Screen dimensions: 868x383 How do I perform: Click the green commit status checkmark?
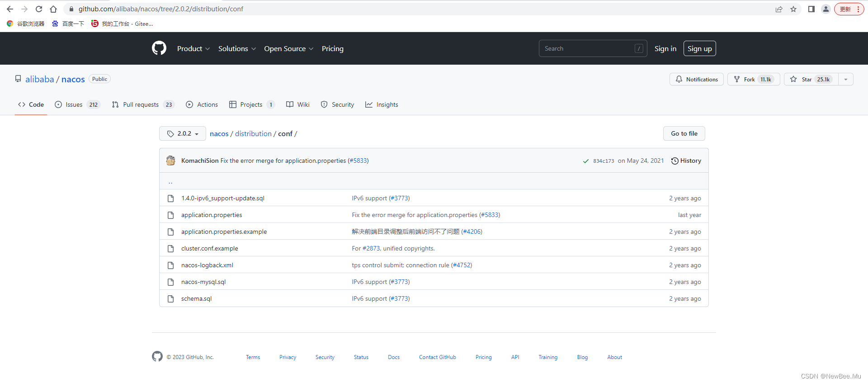(x=586, y=161)
